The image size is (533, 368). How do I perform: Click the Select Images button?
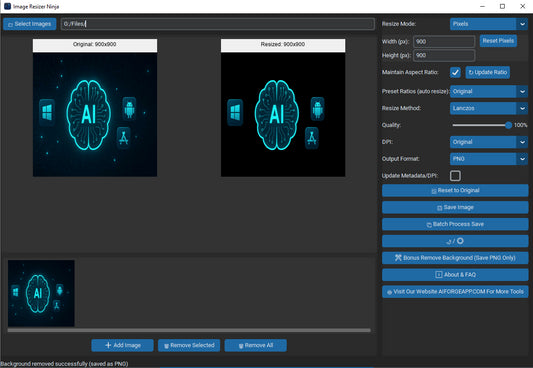(x=30, y=24)
